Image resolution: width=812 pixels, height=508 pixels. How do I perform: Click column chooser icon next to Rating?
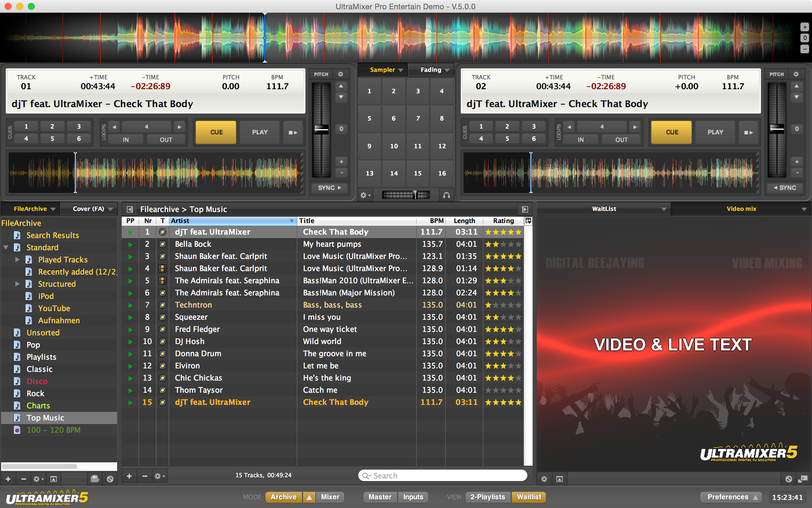[528, 221]
